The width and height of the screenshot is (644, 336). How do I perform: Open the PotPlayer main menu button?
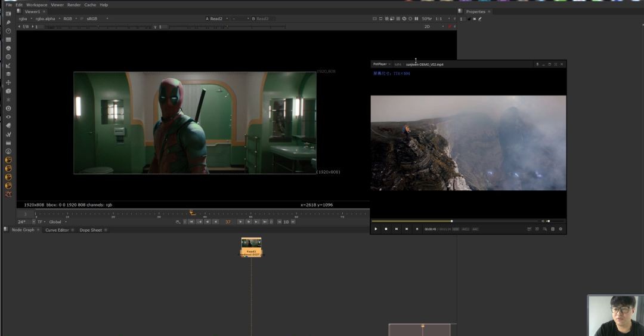[x=382, y=64]
